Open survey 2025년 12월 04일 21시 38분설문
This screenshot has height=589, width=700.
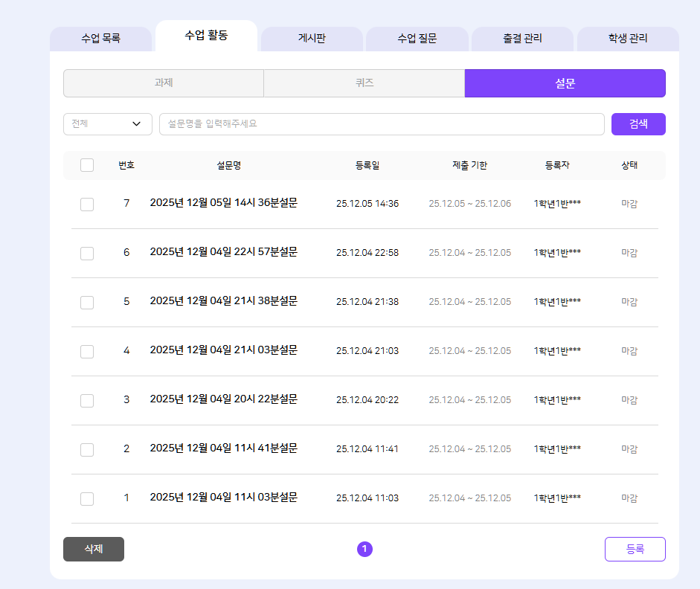[x=223, y=301]
